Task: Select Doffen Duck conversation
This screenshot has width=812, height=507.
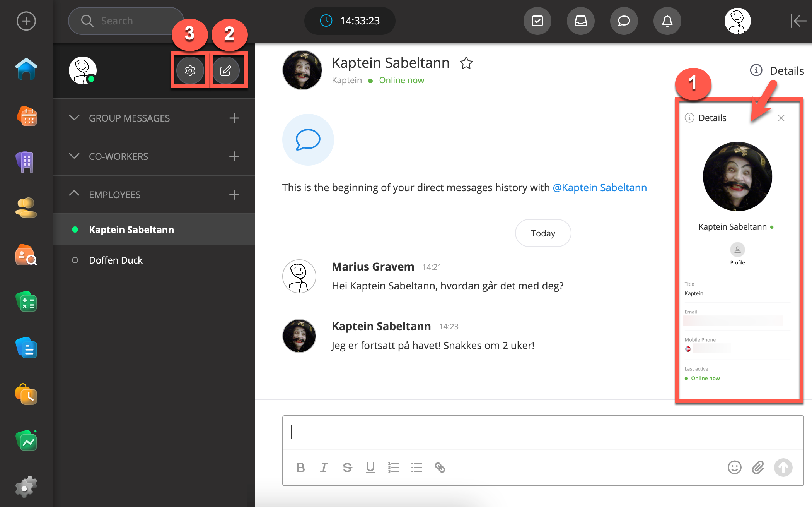Action: pyautogui.click(x=116, y=260)
